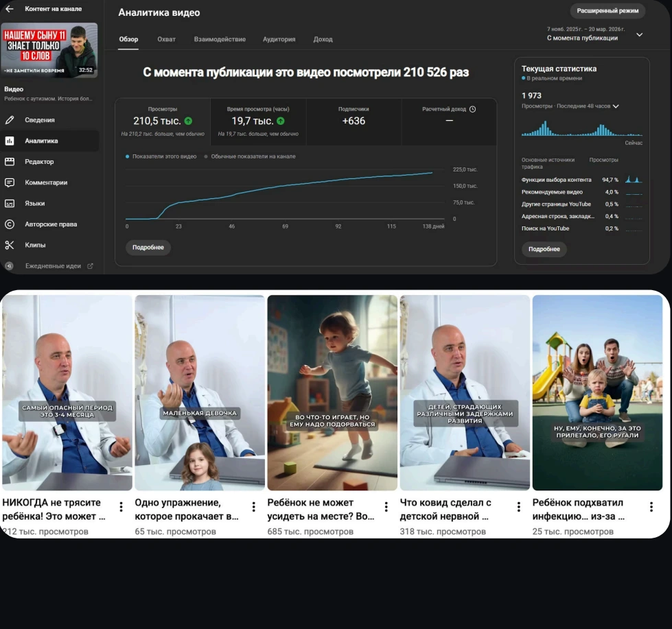Click the clock icon beside Расчетный доход
This screenshot has width=672, height=629.
pyautogui.click(x=472, y=109)
